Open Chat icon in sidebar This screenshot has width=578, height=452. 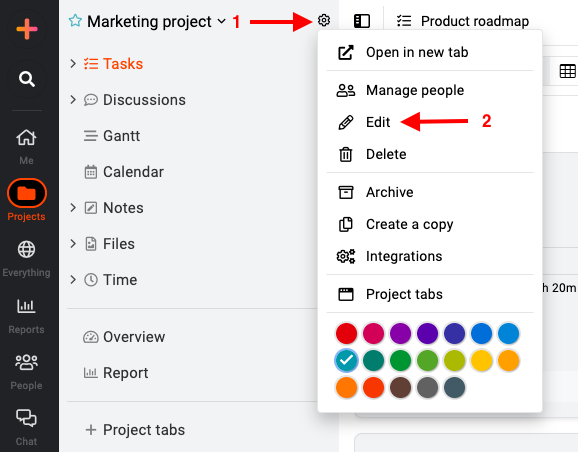coord(26,418)
